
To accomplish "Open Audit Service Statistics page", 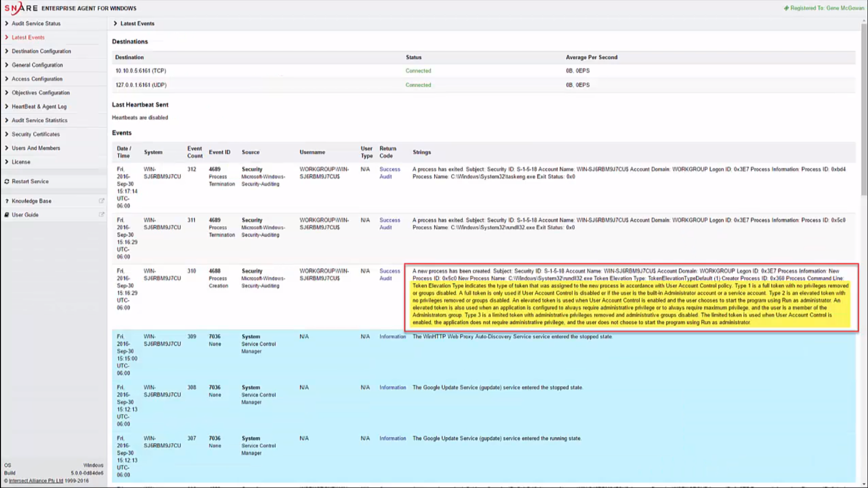I will [39, 121].
